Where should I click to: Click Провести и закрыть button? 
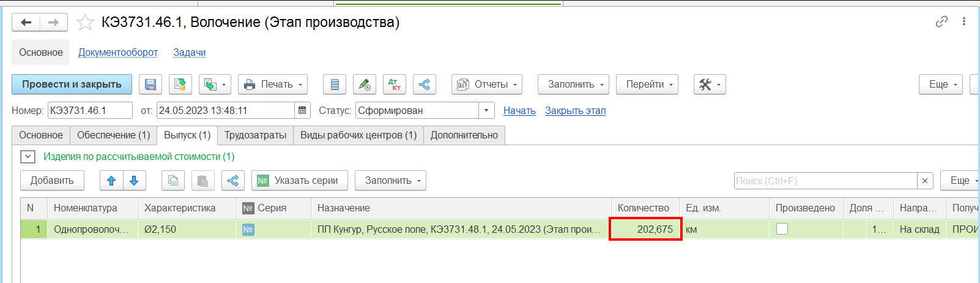click(72, 85)
